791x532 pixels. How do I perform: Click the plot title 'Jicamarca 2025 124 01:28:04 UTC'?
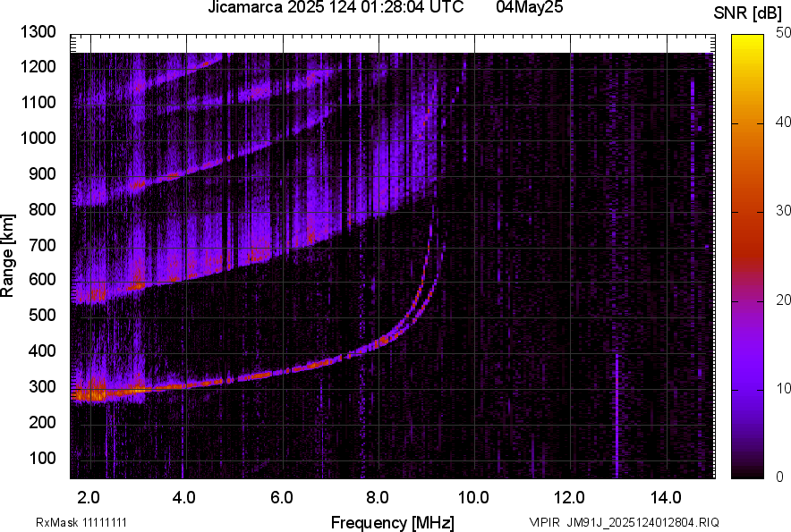click(x=336, y=7)
